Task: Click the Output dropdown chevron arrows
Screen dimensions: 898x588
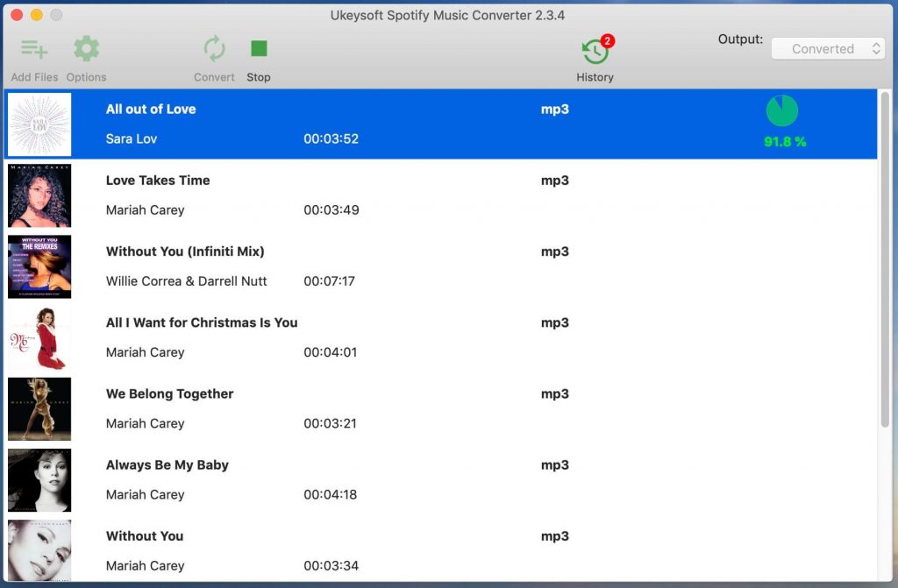Action: pos(876,48)
